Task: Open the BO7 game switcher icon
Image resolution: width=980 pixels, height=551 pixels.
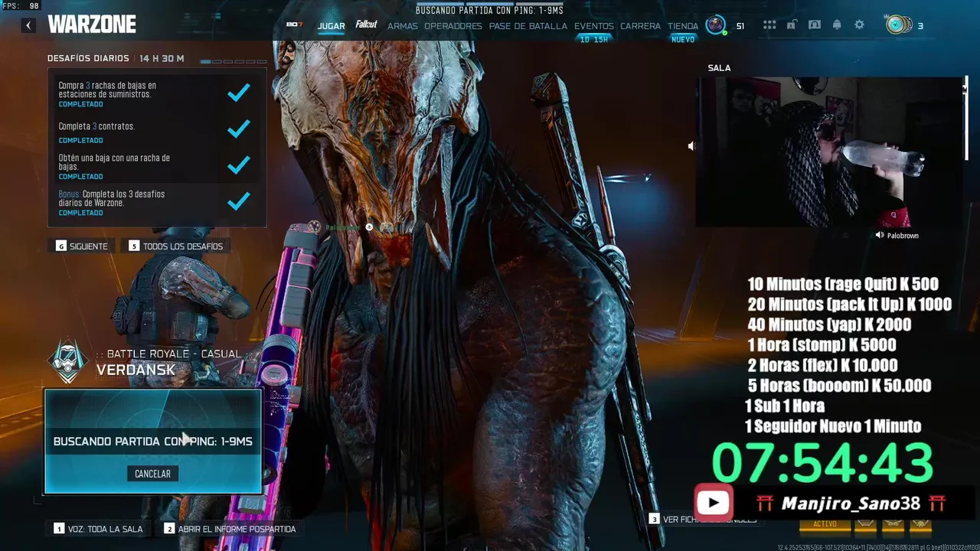Action: 294,25
